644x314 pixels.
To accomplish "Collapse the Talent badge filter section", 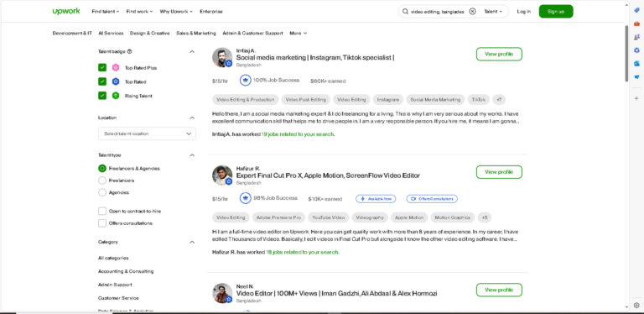I will [x=192, y=52].
